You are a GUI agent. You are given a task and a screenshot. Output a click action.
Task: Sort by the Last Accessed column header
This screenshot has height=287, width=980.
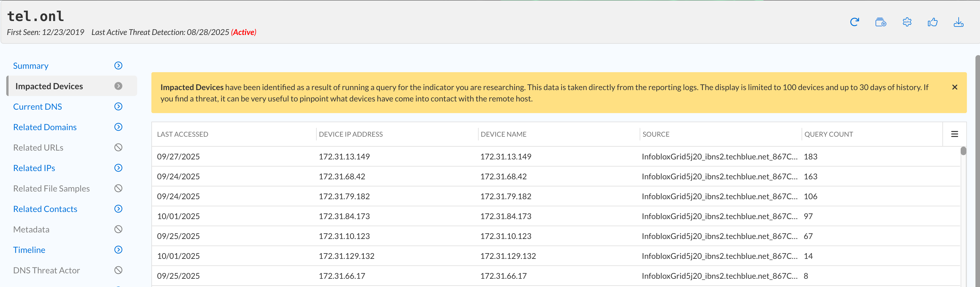coord(183,134)
